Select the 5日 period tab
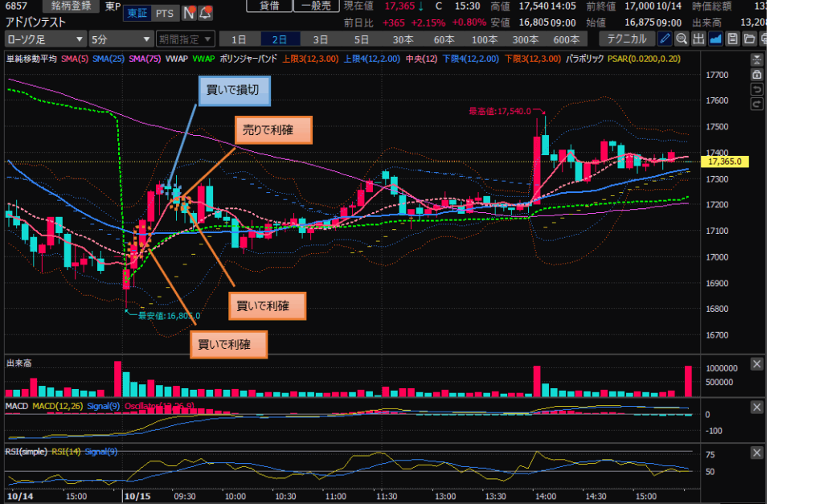 coord(362,39)
